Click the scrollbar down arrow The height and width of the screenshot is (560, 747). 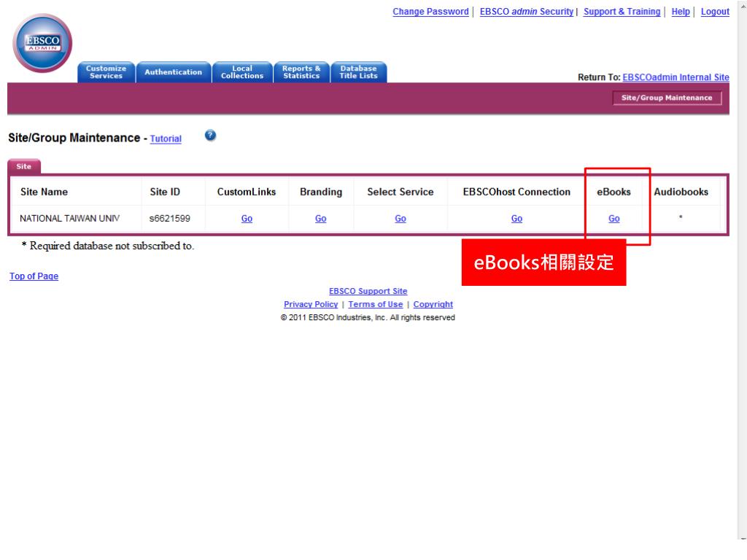pyautogui.click(x=743, y=539)
